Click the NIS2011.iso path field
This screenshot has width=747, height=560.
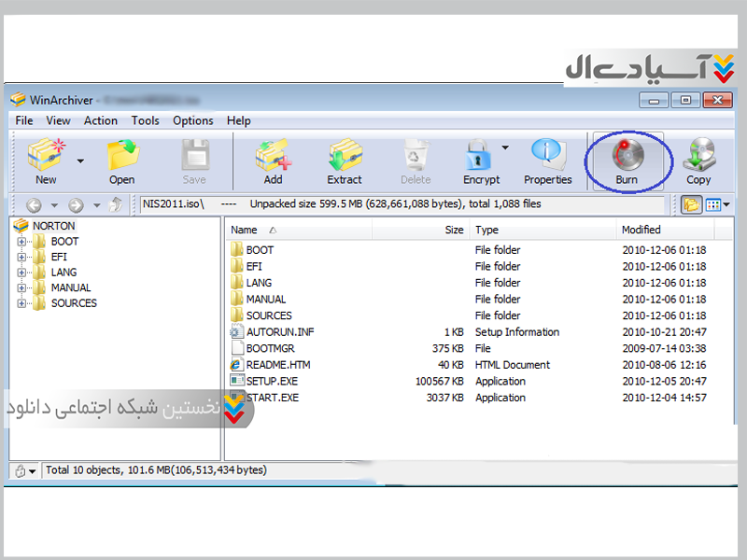(177, 204)
